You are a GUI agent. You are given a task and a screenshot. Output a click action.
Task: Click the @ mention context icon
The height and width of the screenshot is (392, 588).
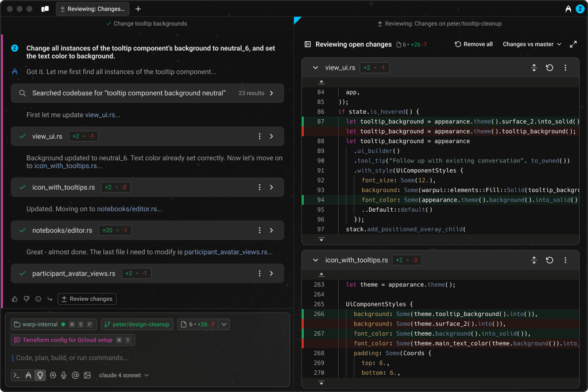click(75, 375)
